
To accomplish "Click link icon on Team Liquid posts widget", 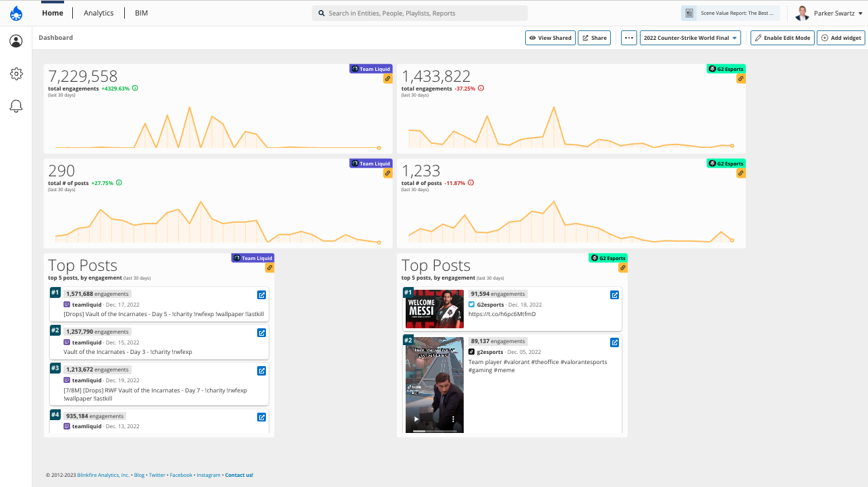I will pos(387,173).
